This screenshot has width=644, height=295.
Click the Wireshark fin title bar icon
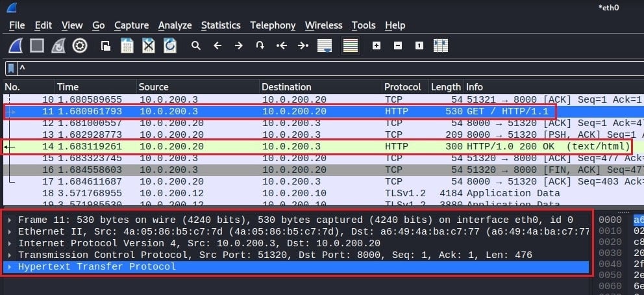(x=12, y=7)
